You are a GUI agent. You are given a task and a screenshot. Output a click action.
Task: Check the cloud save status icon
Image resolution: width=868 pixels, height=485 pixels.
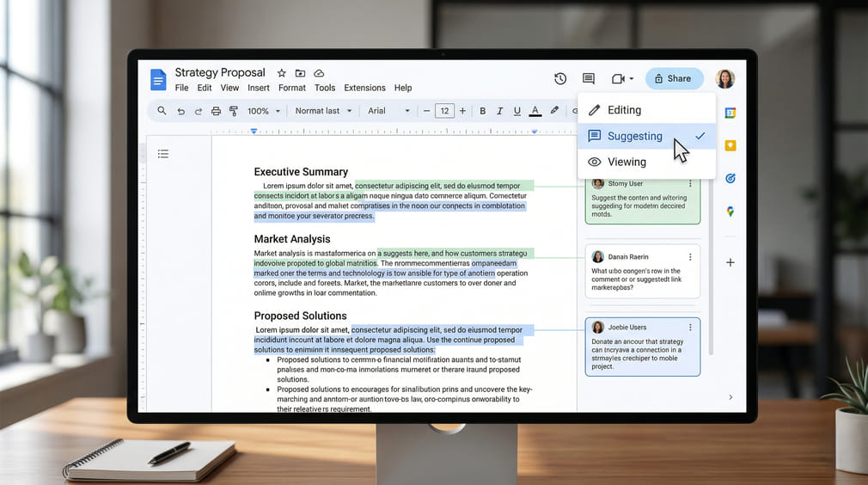[319, 73]
